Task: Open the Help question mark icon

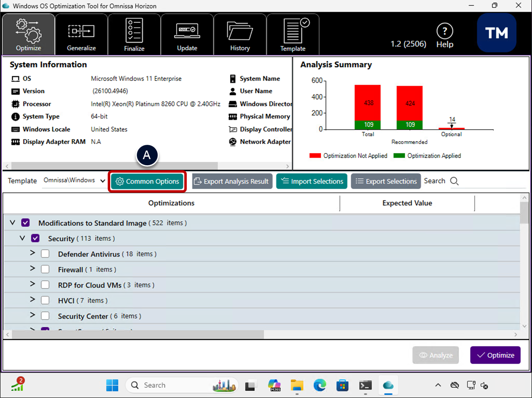Action: click(444, 31)
